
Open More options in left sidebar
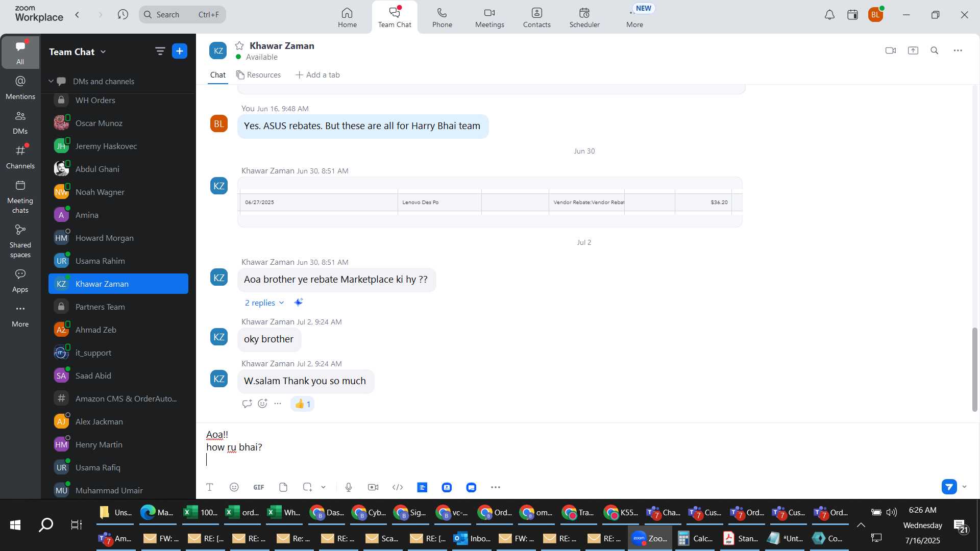[x=20, y=316]
